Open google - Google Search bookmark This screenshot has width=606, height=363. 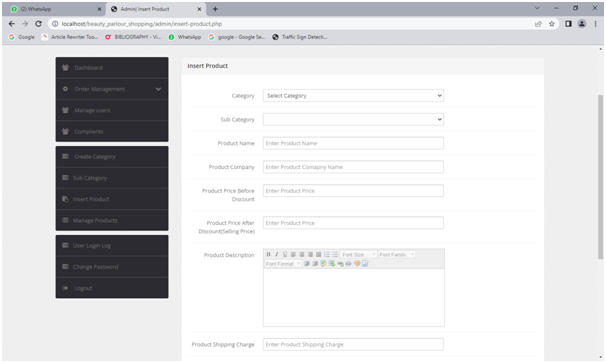click(237, 37)
